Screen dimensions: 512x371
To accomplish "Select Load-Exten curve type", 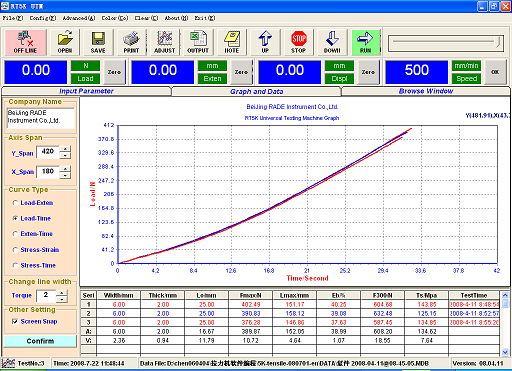I will click(x=33, y=203).
